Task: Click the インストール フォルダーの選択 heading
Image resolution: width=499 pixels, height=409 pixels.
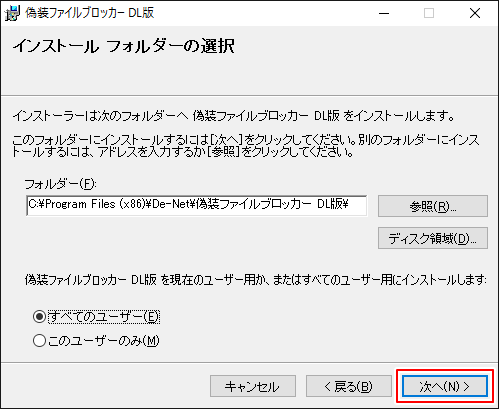Action: pos(124,46)
